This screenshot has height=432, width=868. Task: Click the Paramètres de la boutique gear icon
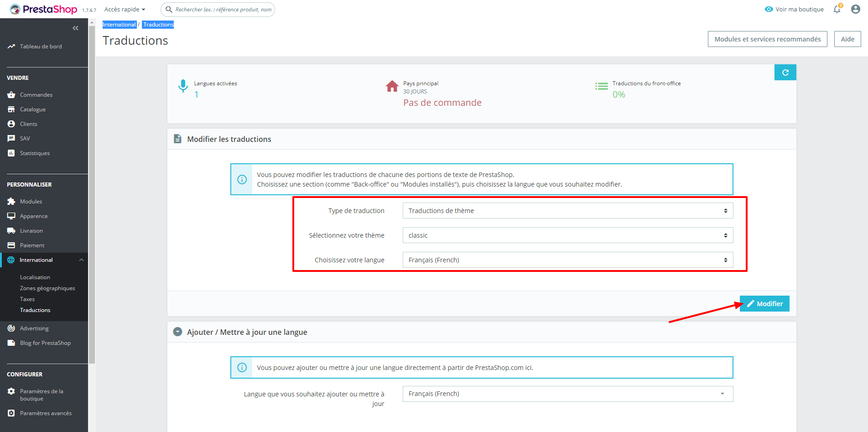[11, 391]
